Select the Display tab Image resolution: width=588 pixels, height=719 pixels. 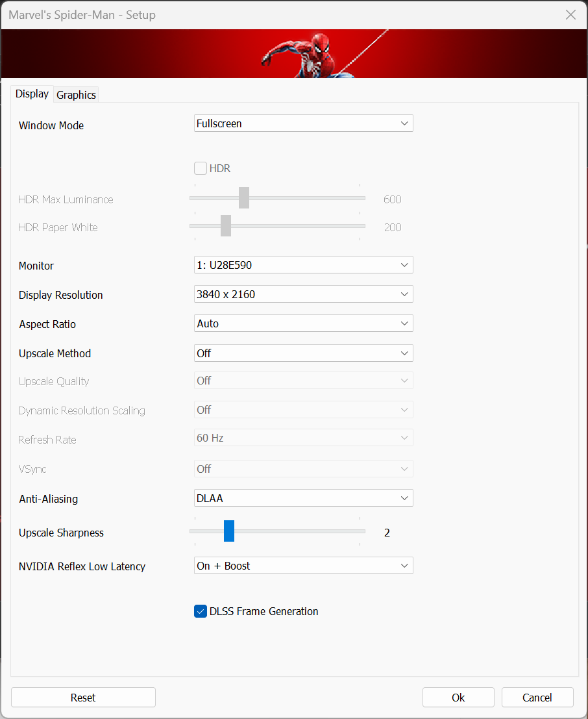32,94
